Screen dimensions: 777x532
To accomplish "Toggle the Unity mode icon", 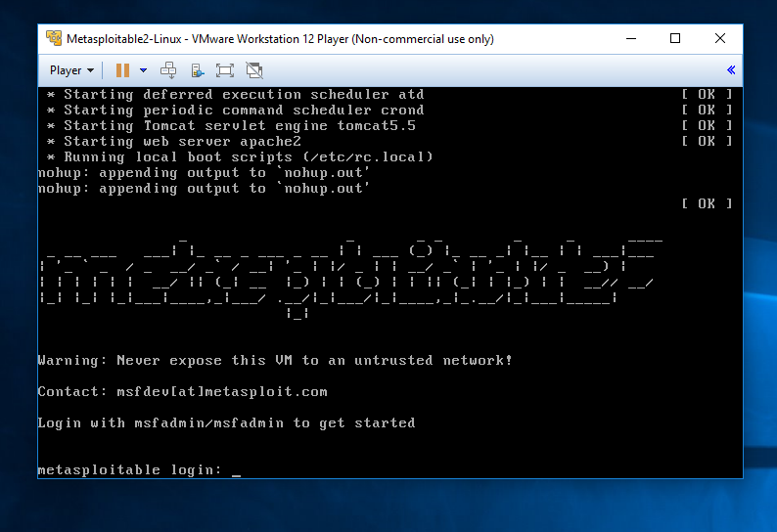I will click(254, 70).
